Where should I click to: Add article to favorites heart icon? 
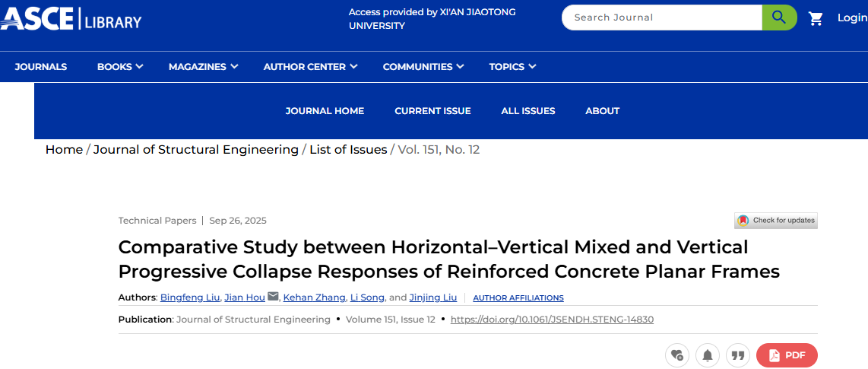click(676, 355)
